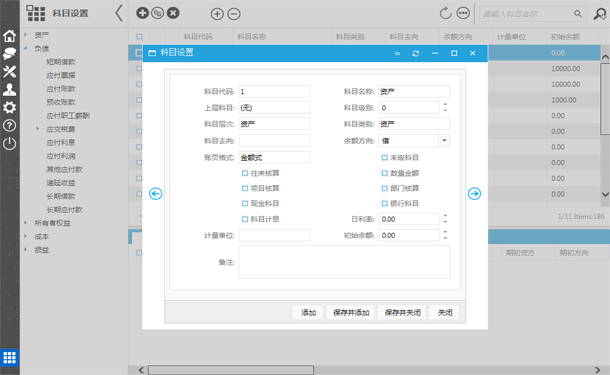Open the chat messages sidebar icon
This screenshot has width=610, height=375.
coord(9,54)
